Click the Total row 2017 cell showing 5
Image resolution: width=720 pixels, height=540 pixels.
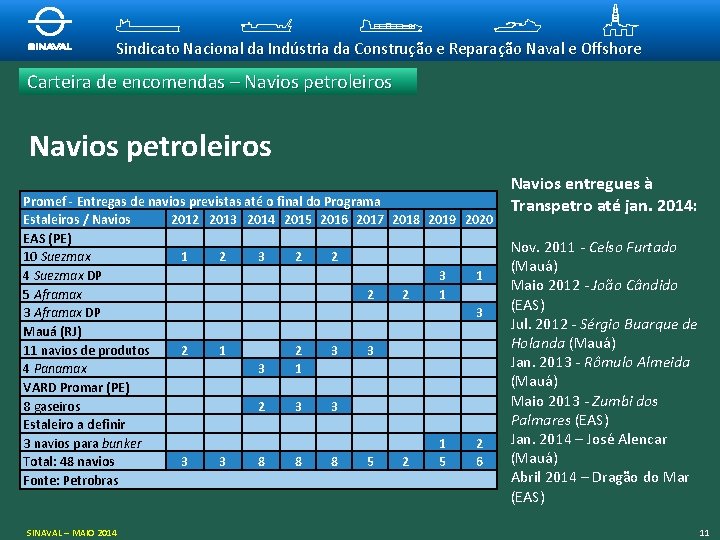pos(370,461)
